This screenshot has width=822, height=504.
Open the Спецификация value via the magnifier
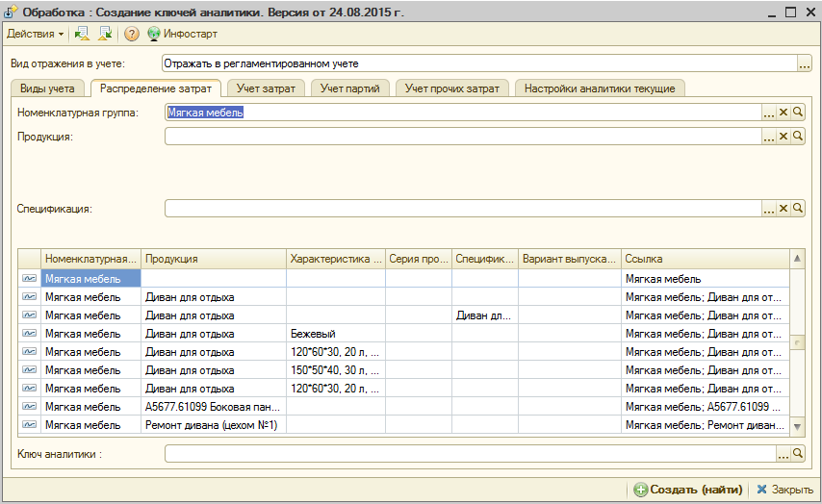(x=797, y=209)
